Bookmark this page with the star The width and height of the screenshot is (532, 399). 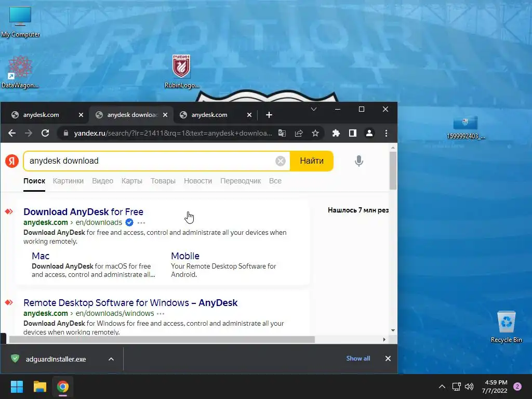(315, 134)
